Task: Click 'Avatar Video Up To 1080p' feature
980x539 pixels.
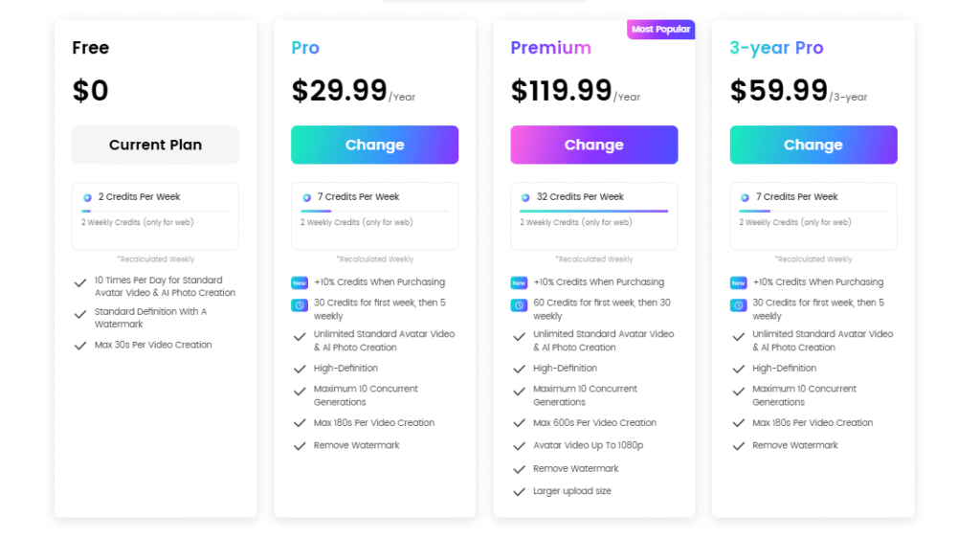Action: tap(588, 446)
